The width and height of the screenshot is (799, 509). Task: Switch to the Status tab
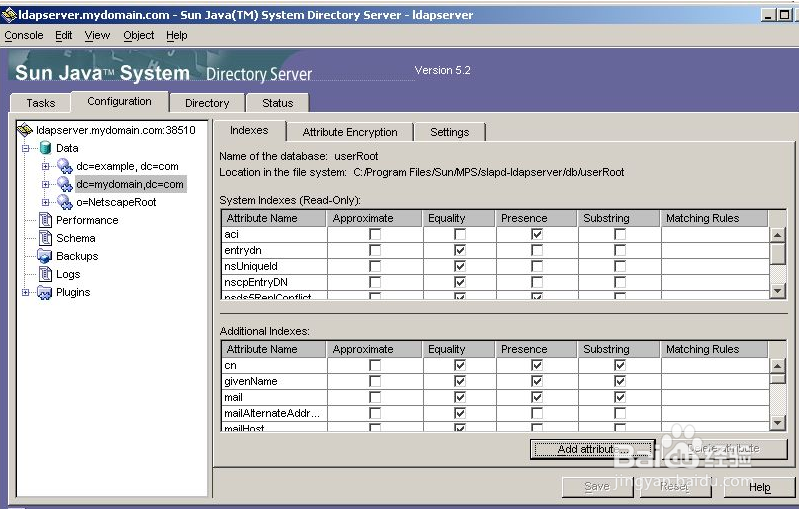pos(278,103)
